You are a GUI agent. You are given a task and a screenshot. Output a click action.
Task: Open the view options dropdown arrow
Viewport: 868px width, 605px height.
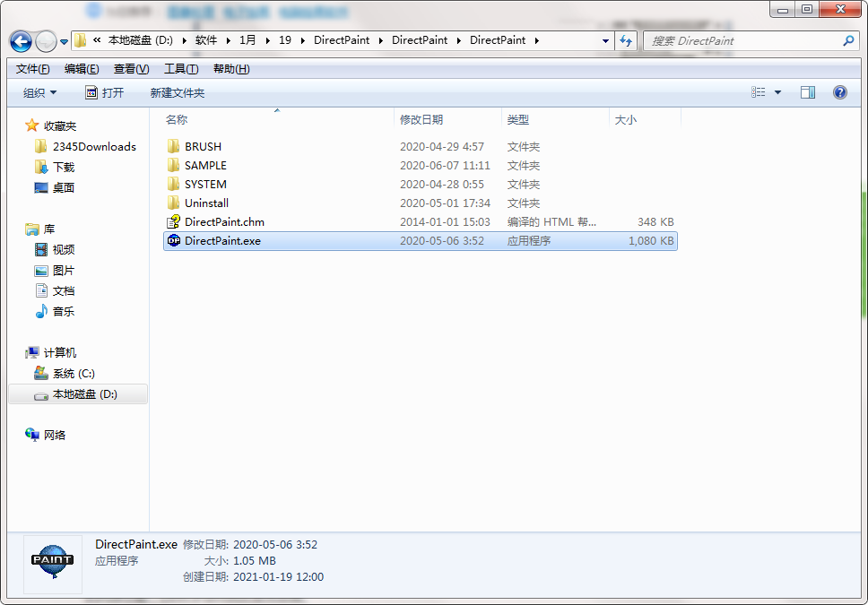[x=777, y=92]
